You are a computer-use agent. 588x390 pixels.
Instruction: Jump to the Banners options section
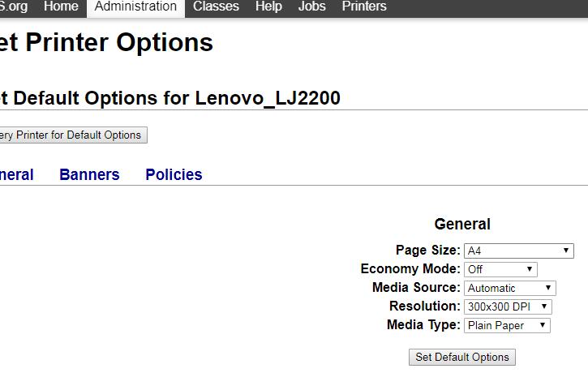coord(90,175)
